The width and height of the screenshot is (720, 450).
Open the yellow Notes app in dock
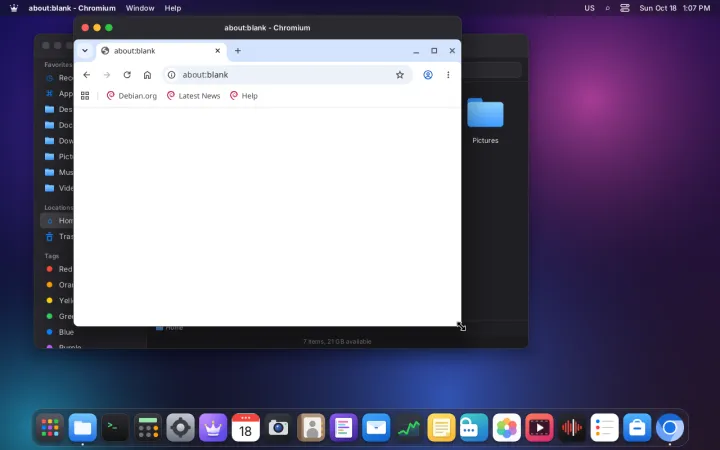click(441, 428)
